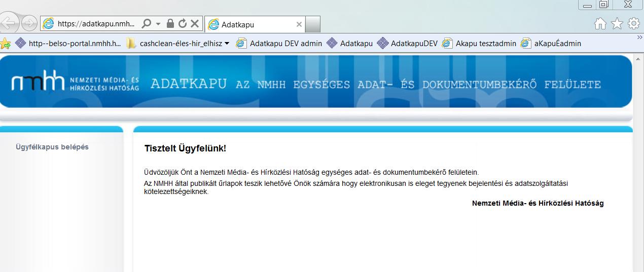Stop loading with the X icon in address bar
Image resolution: width=644 pixels, height=272 pixels.
pos(194,23)
